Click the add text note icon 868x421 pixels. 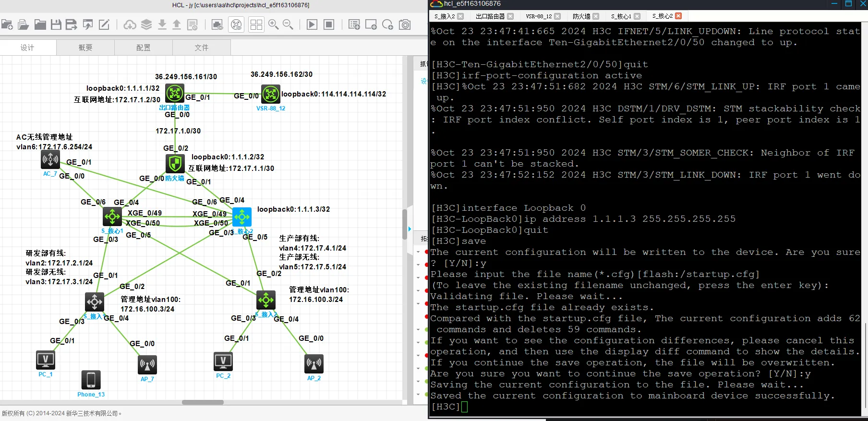[x=354, y=24]
